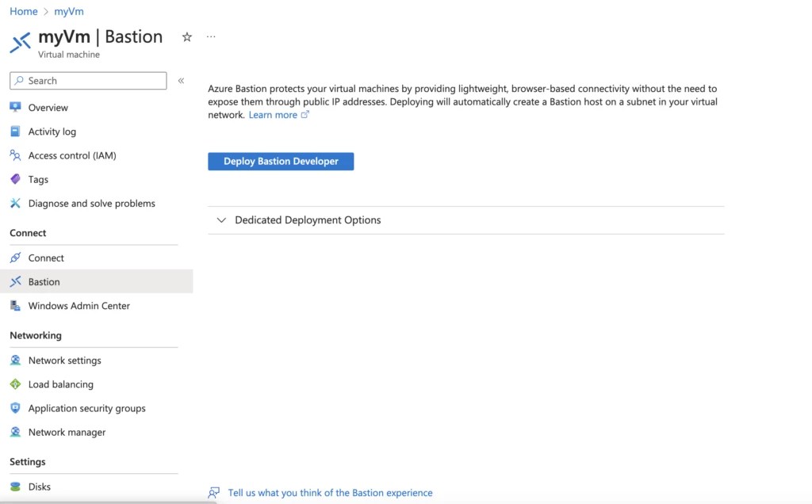Select Network manager
The image size is (812, 504).
(68, 432)
